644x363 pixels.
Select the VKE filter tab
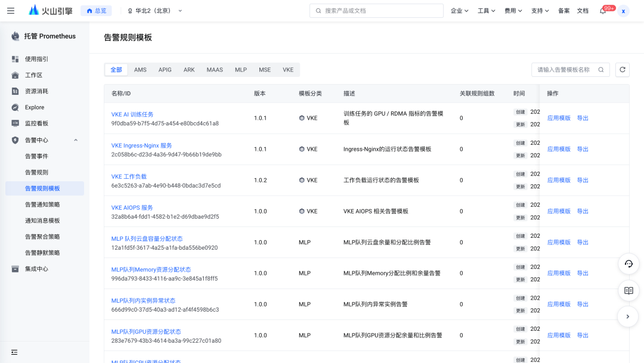[288, 70]
